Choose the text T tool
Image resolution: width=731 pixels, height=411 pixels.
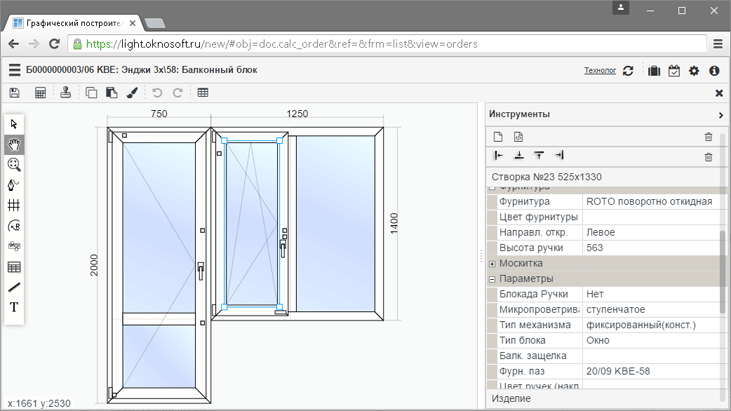pos(14,308)
